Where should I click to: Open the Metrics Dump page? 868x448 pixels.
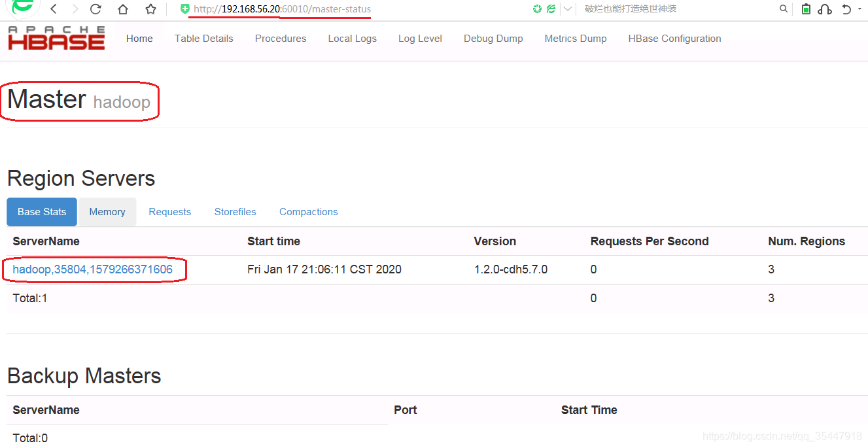pyautogui.click(x=576, y=39)
